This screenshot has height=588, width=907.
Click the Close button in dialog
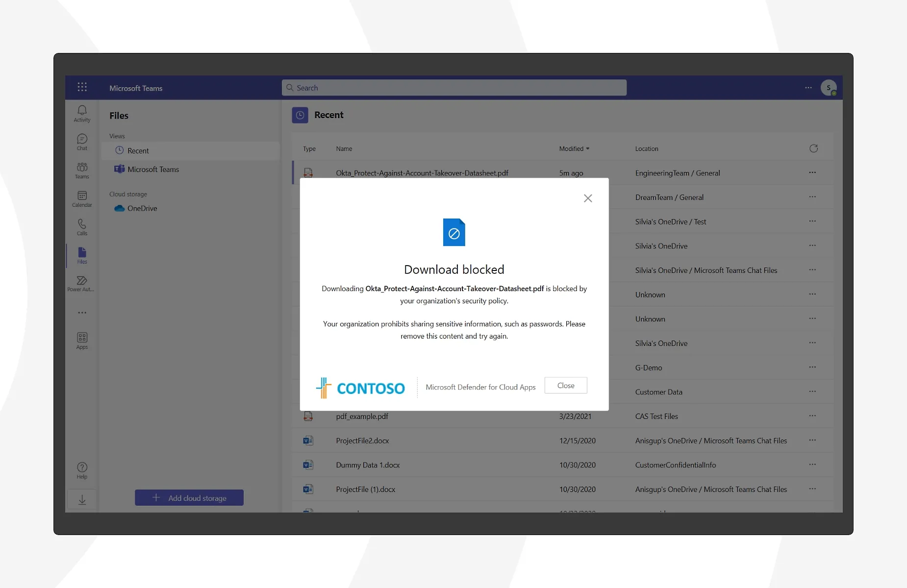point(566,386)
